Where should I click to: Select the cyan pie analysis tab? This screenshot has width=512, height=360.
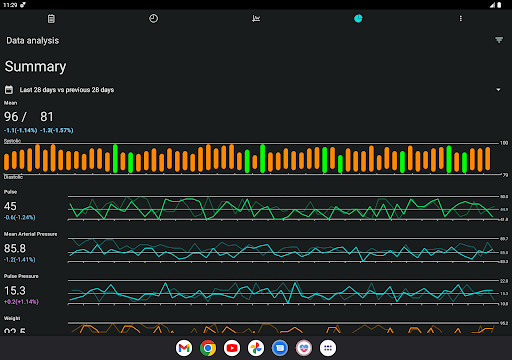[x=358, y=19]
